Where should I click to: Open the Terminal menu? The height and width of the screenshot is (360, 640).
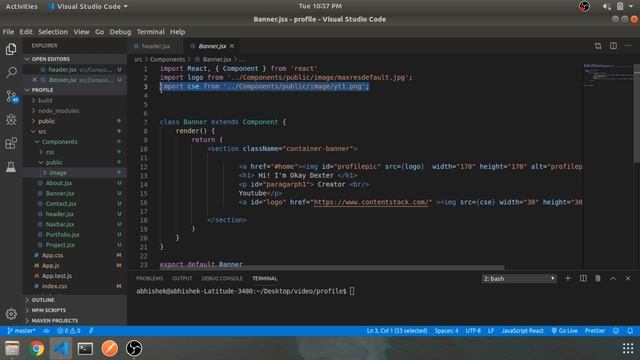coord(151,32)
